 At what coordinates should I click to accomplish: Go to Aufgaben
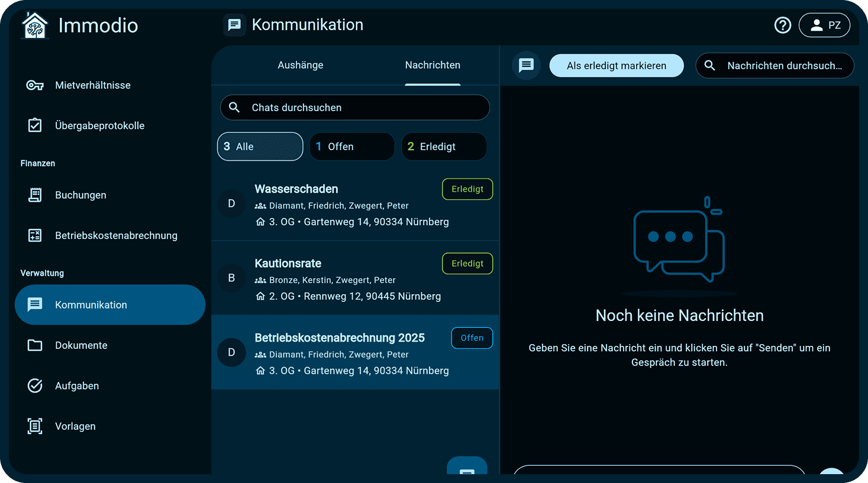tap(110, 385)
